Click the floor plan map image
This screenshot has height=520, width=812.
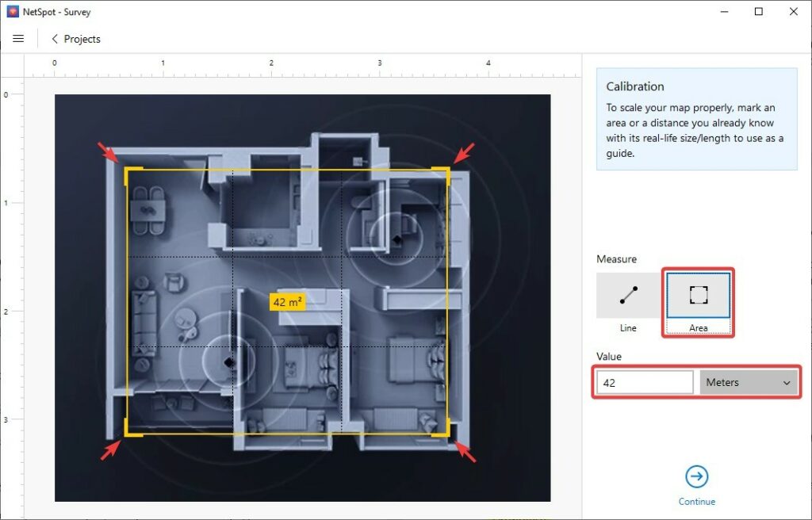click(x=302, y=298)
